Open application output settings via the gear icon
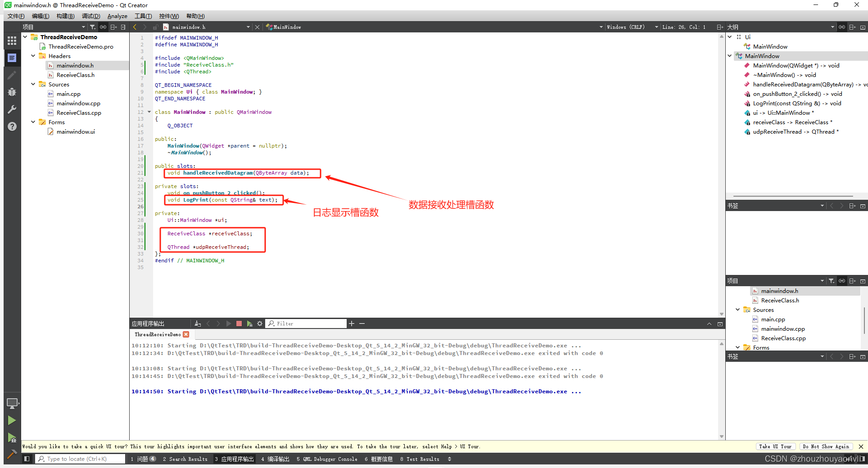The image size is (868, 468). 260,323
